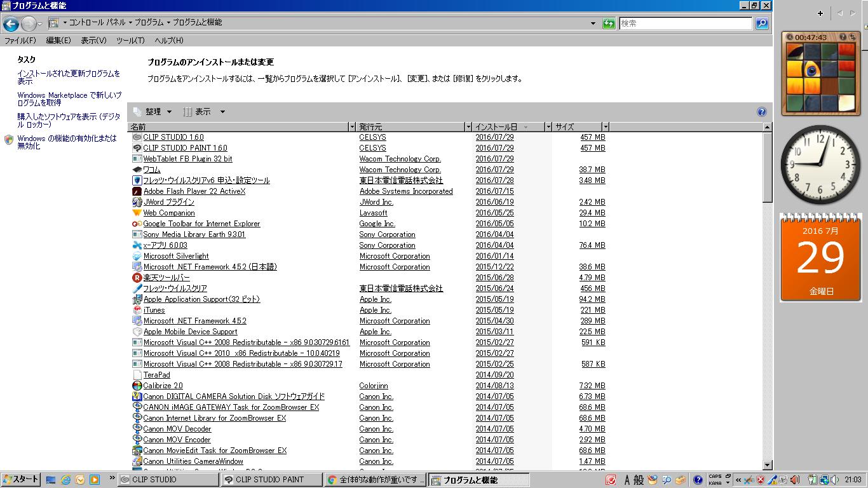Show the desktop from Quick Launch
The width and height of the screenshot is (868, 488).
(51, 480)
